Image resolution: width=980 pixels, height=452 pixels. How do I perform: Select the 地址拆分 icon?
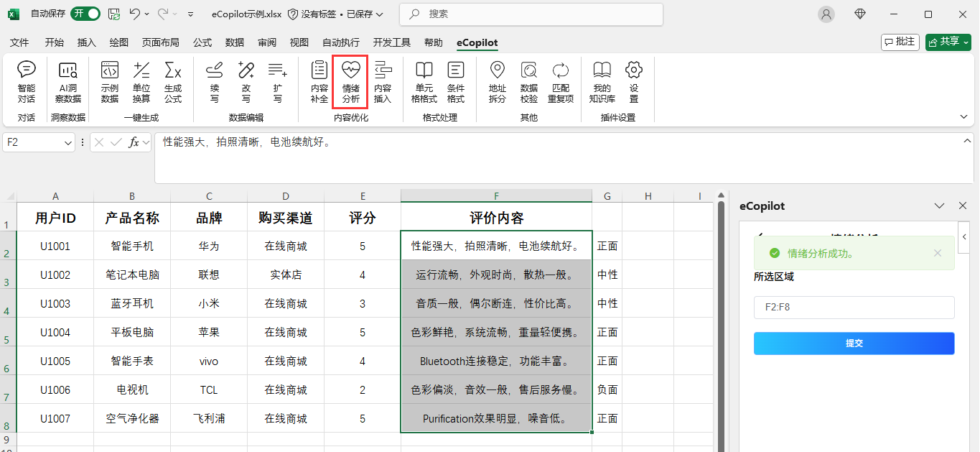497,81
